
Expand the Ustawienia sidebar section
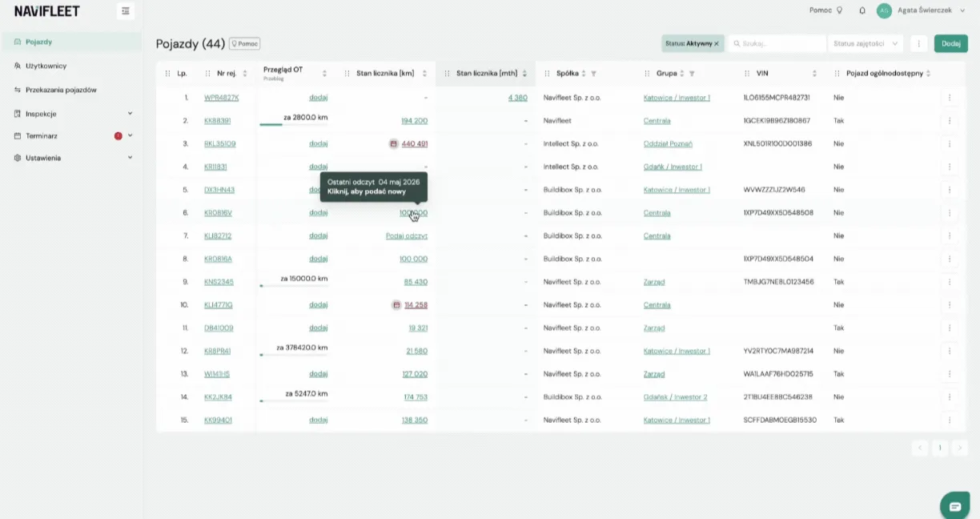point(130,158)
